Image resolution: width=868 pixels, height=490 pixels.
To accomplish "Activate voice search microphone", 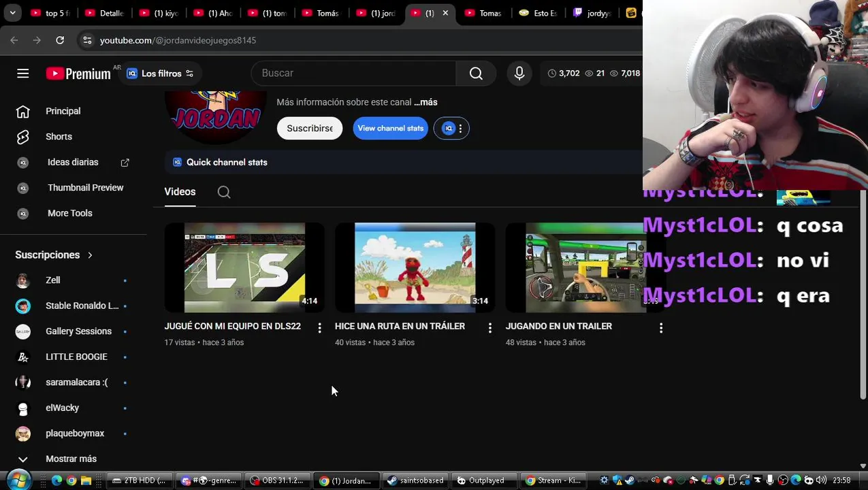I will point(519,73).
